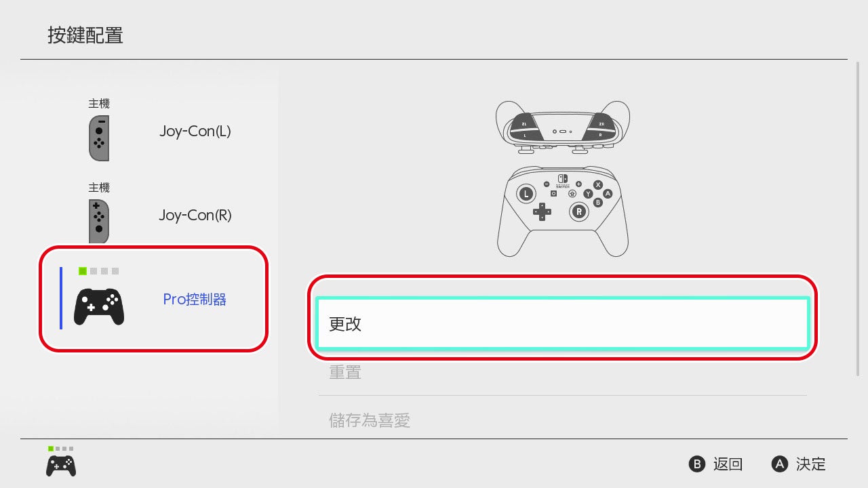Click the L stick on the controller diagram
This screenshot has width=868, height=488.
tap(526, 194)
